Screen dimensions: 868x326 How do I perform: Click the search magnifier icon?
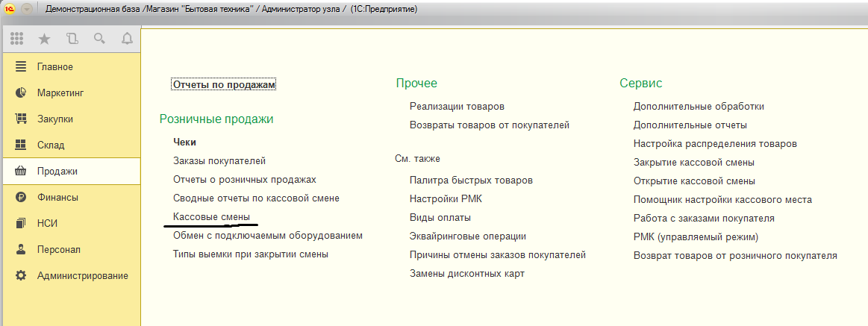click(x=100, y=39)
